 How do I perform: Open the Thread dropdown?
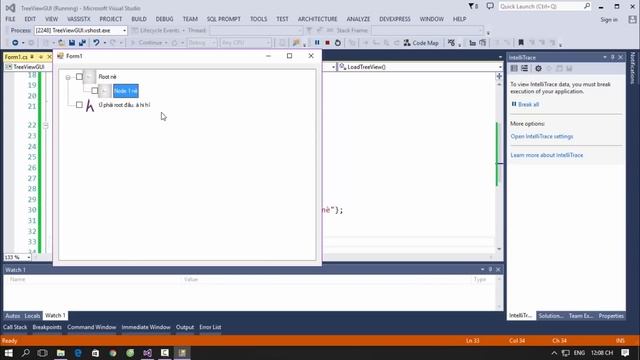point(256,30)
